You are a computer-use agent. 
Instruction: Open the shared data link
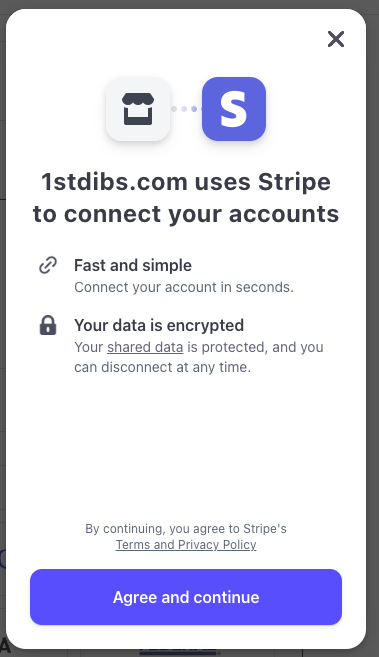(145, 347)
